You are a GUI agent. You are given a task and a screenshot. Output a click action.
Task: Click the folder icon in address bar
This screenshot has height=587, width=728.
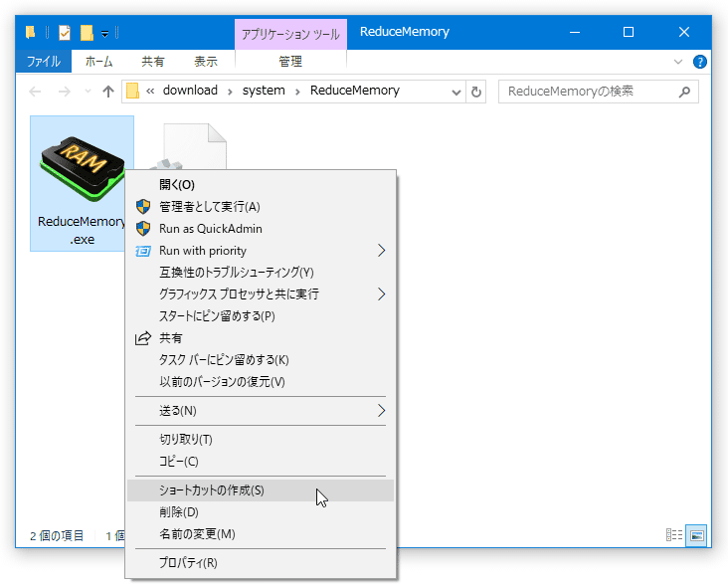click(x=133, y=91)
